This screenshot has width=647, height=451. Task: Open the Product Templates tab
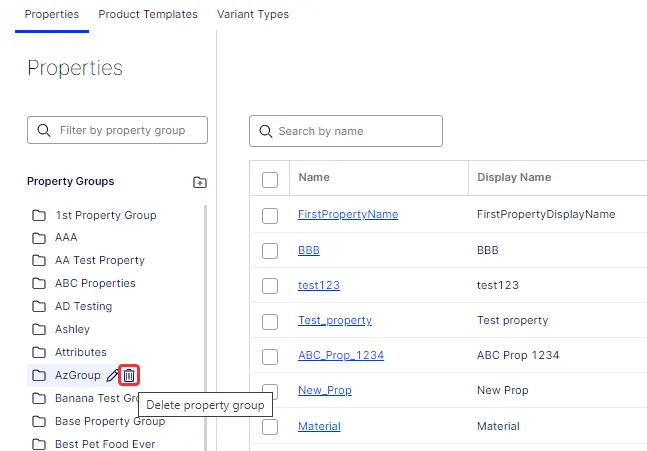point(148,14)
